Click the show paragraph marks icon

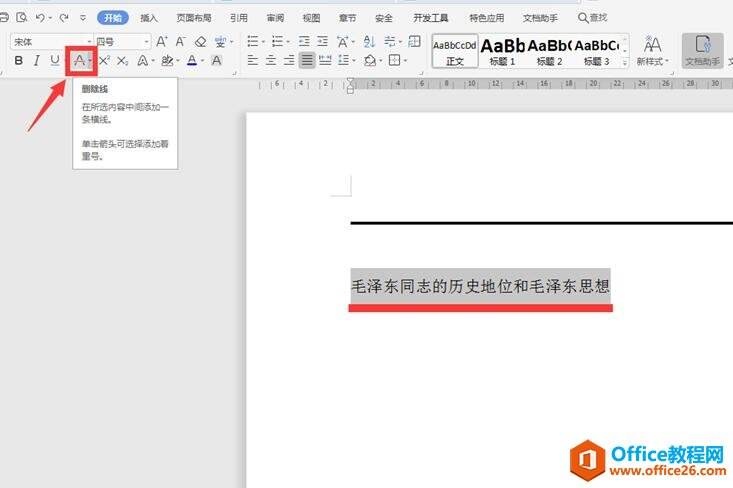click(x=389, y=42)
